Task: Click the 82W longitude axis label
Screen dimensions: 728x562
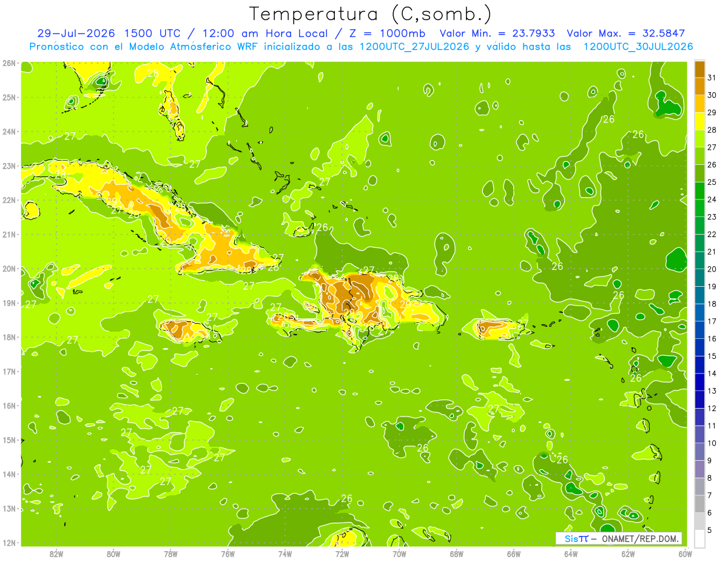Action: click(56, 554)
